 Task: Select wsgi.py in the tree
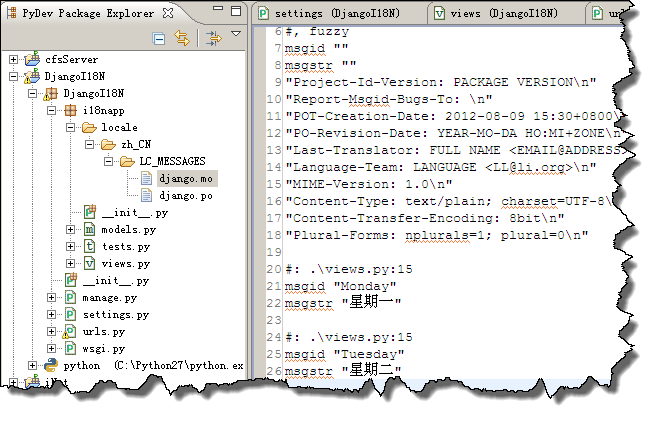click(x=104, y=349)
